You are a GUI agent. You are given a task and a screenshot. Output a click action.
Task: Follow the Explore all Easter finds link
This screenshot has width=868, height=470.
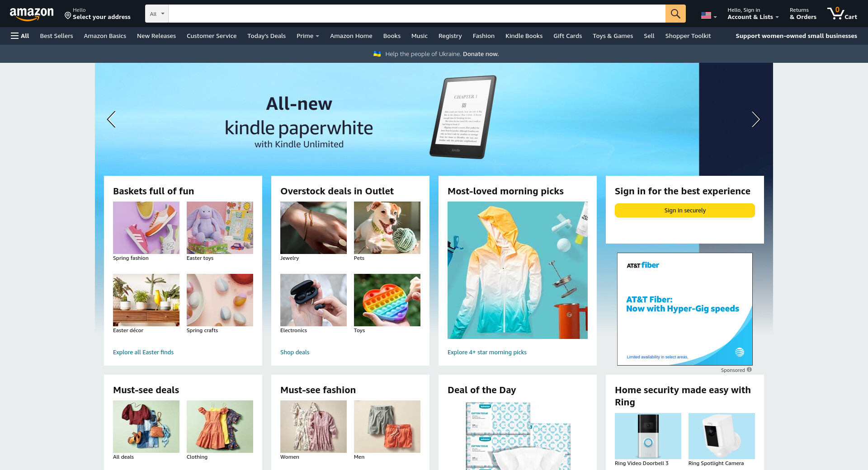pyautogui.click(x=143, y=352)
